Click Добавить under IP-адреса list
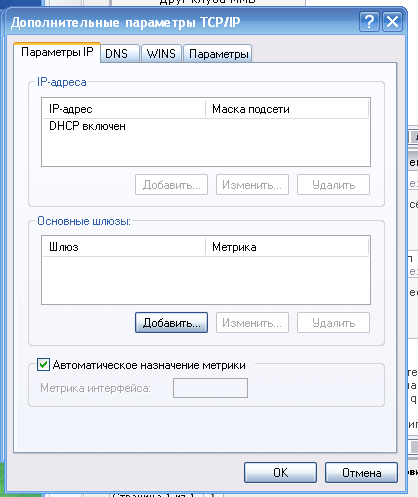Image resolution: width=418 pixels, height=497 pixels. pos(171,185)
